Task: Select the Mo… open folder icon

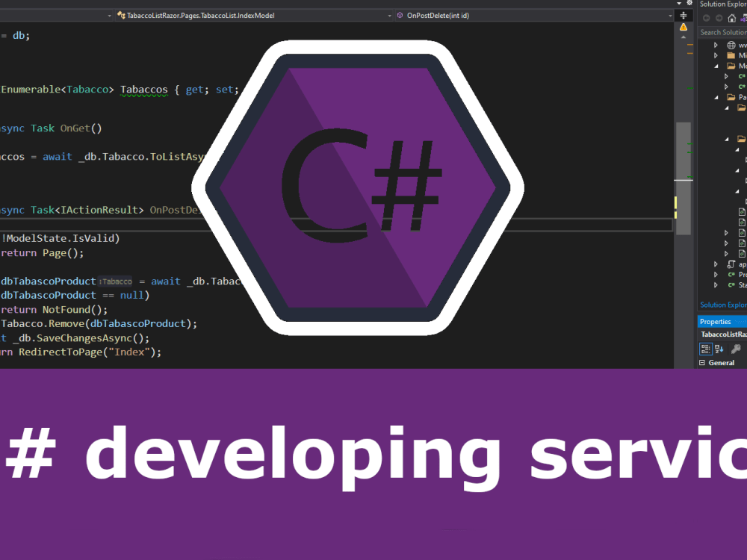Action: click(x=731, y=66)
